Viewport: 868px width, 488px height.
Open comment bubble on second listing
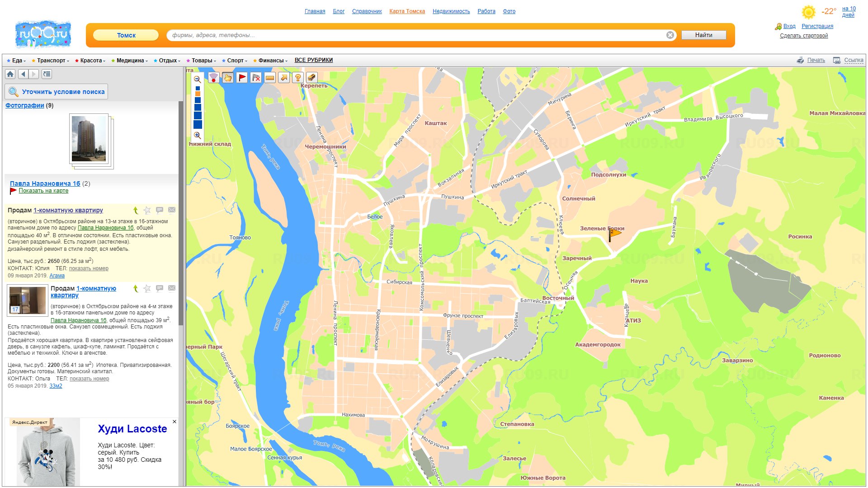[159, 288]
